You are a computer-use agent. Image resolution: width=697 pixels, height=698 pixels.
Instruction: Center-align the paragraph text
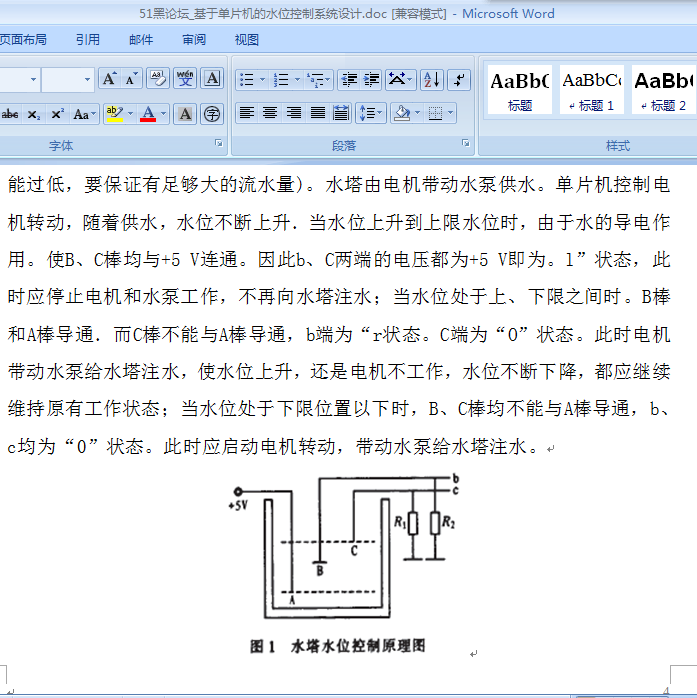point(270,113)
